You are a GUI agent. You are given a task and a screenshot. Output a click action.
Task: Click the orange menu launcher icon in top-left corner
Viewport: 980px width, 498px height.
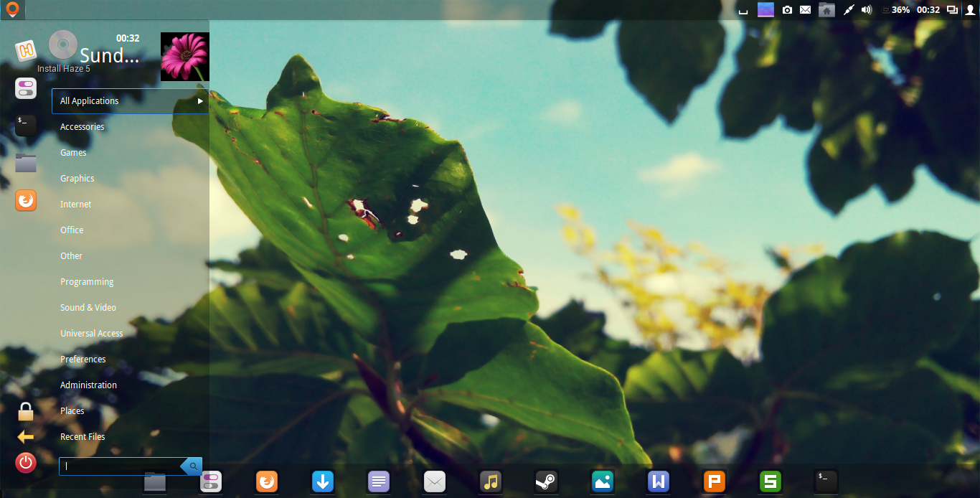(12, 9)
